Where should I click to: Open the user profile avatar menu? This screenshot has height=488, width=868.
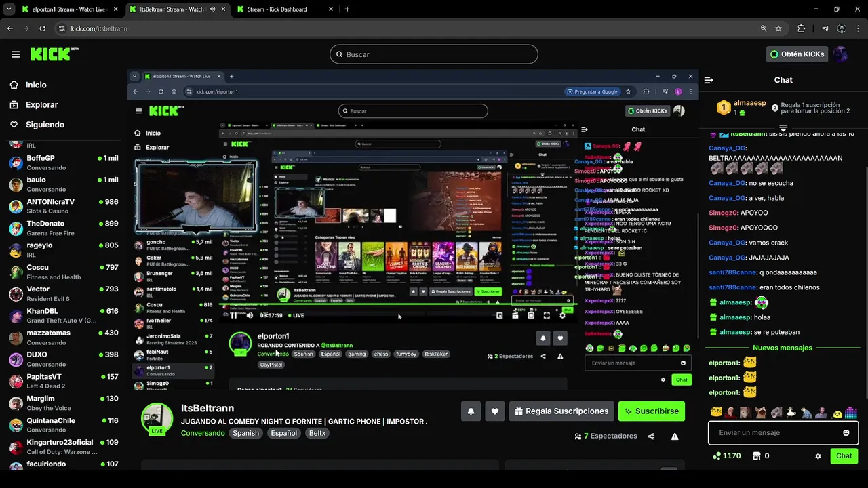841,54
